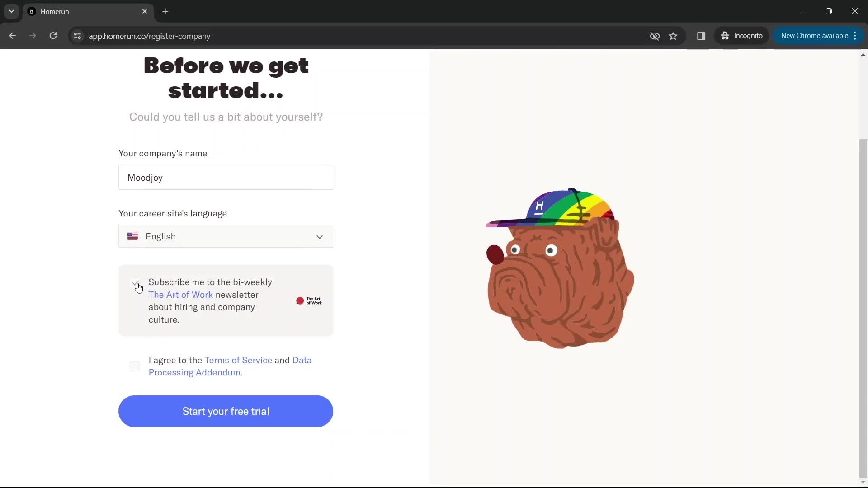This screenshot has height=488, width=868.
Task: Click the forward navigation arrow
Action: click(33, 36)
